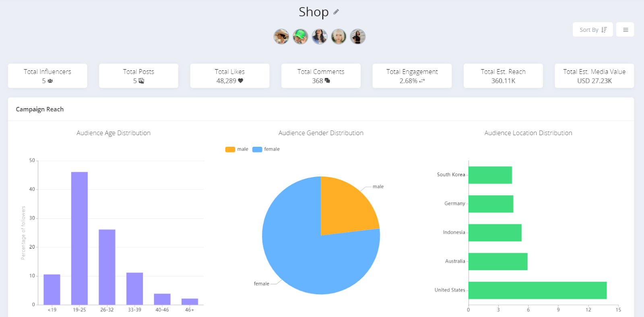Open the Sort By dropdown
Viewport: 644px width, 317px height.
click(592, 30)
